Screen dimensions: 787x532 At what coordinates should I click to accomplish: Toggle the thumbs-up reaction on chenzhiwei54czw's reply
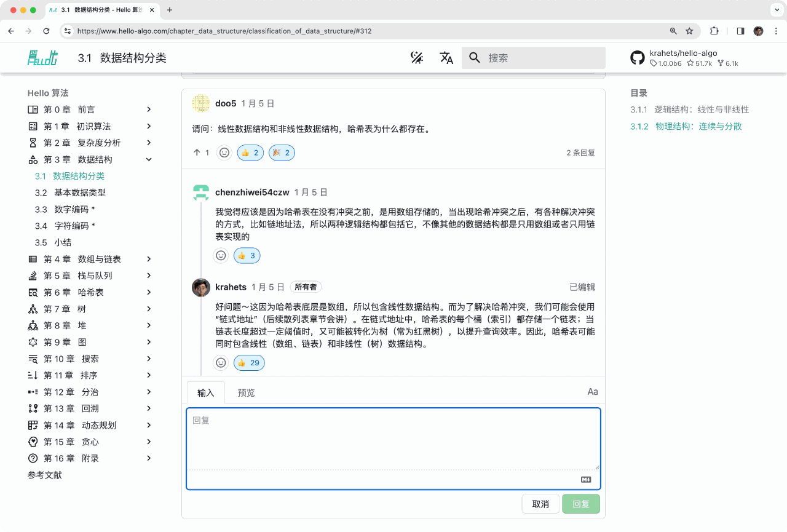tap(247, 255)
